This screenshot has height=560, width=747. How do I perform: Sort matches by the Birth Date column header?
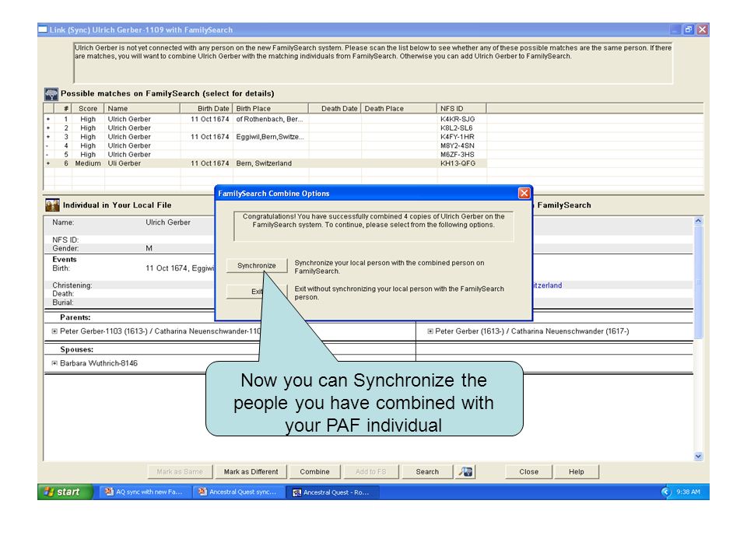point(206,109)
